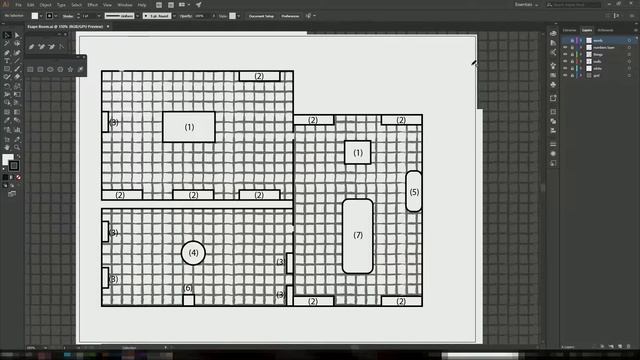Select the Zoom tool
Viewport: 640px width, 360px height.
[17, 147]
